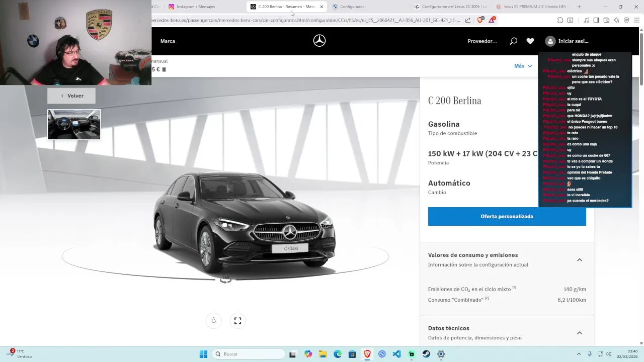Switch to 'Lexus ES PREMIUM 2.5 Híbrido' tab
The image size is (644, 362).
click(532, 7)
